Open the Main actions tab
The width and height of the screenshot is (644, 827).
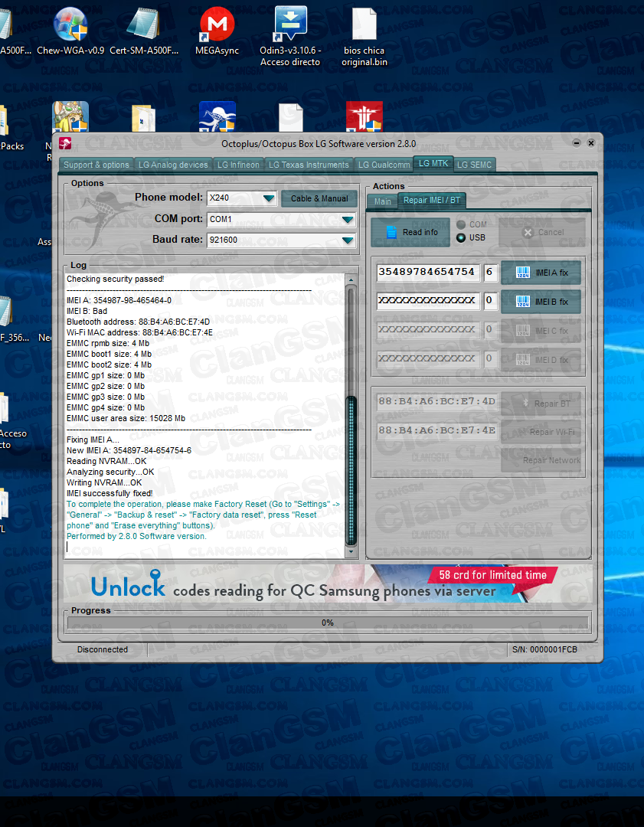tap(383, 201)
